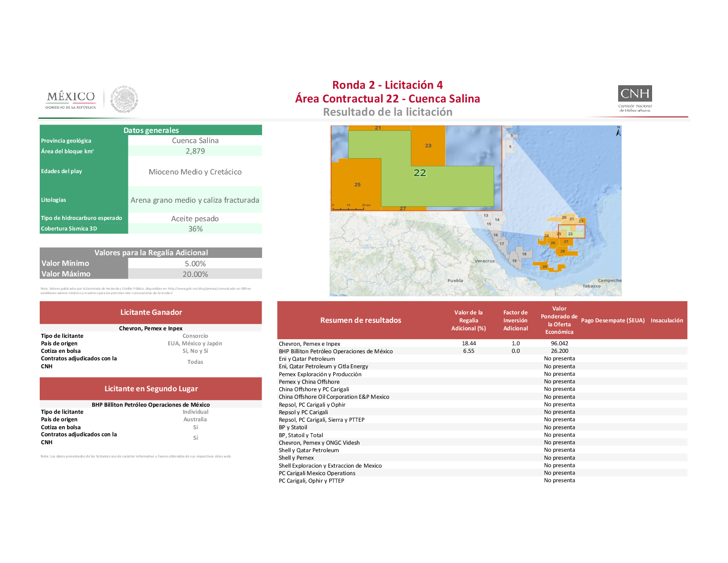Click the 'Veracruz' label on the map
The width and height of the screenshot is (728, 563).
pos(484,261)
